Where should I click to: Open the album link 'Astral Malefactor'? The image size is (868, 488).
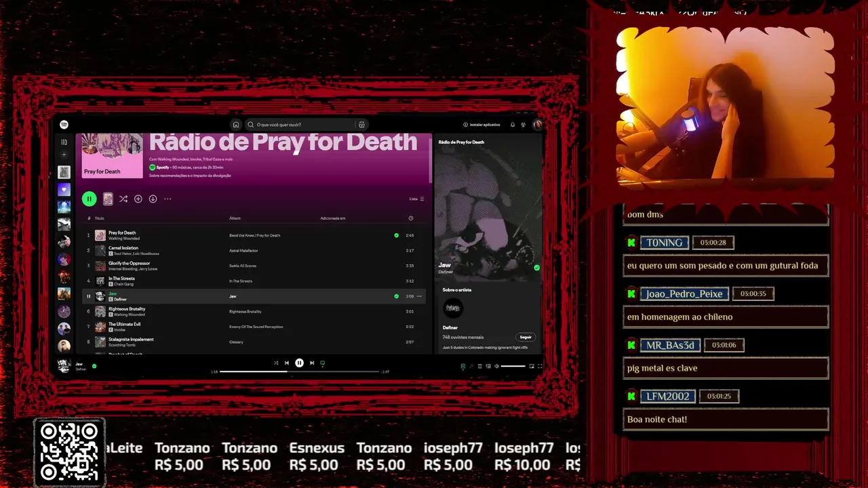pos(243,251)
